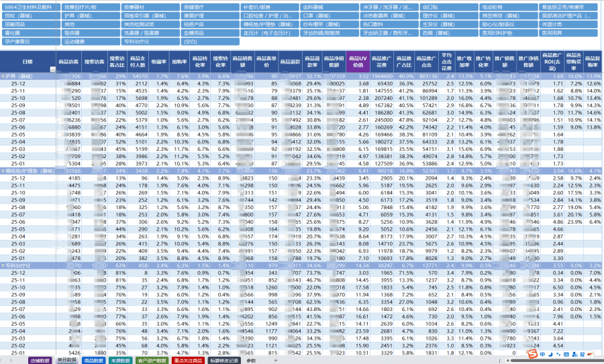
Task: Toggle the 尿酸用品 slicer filter
Action: (x=30, y=23)
